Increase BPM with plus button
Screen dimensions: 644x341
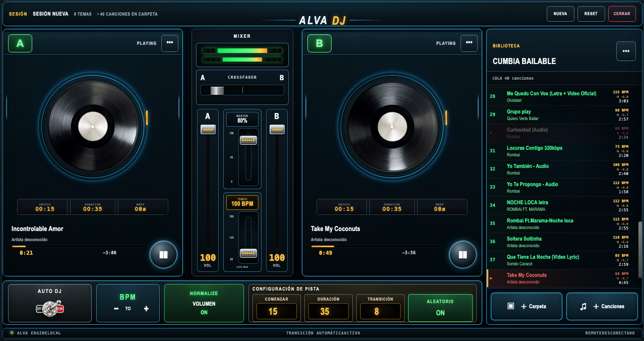(x=146, y=308)
